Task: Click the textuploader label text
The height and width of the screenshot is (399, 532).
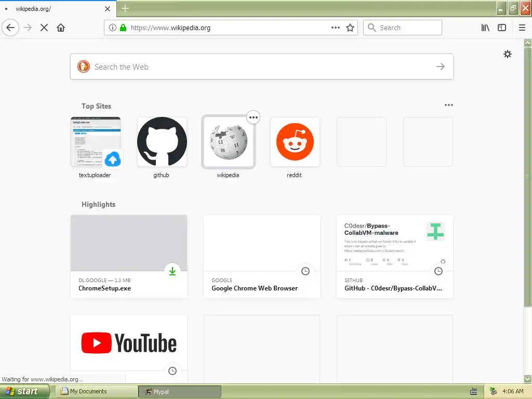Action: coord(95,175)
